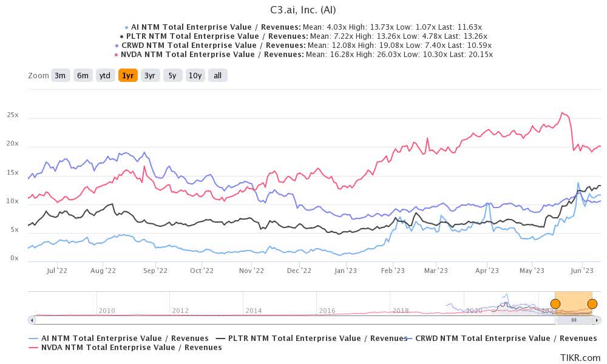Click the 5y zoom button
Image resolution: width=607 pixels, height=364 pixels.
[172, 75]
